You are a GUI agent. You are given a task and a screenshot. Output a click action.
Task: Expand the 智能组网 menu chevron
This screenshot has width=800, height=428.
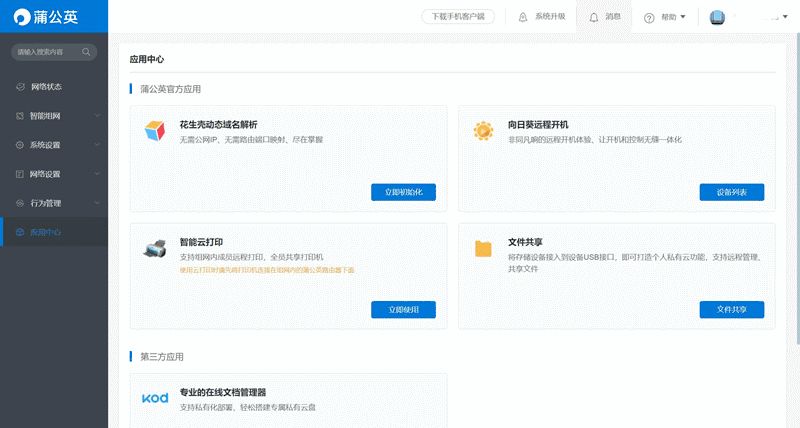coord(97,116)
